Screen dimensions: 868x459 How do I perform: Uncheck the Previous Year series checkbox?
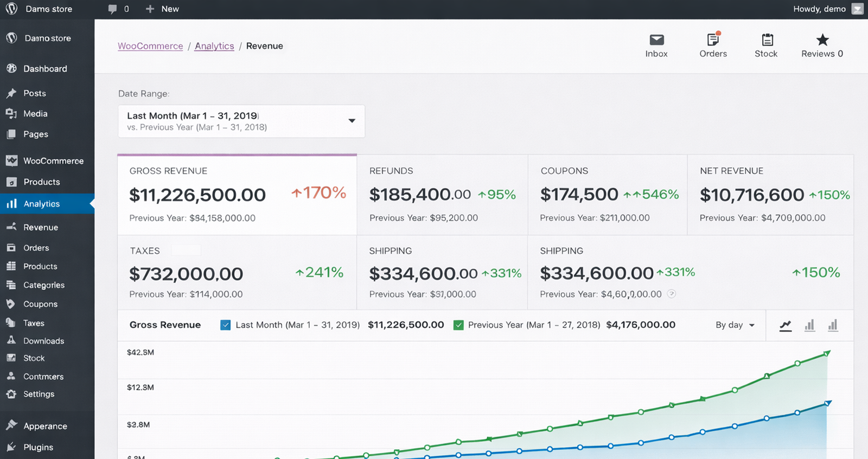(458, 325)
